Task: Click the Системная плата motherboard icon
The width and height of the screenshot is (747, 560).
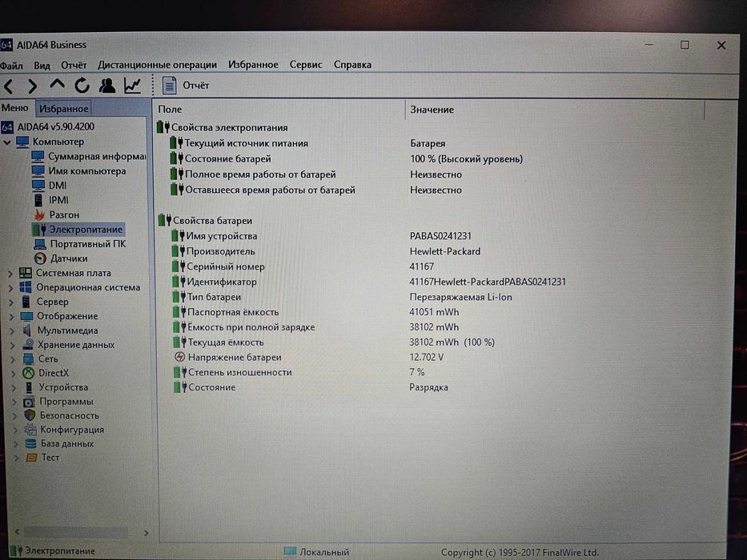Action: point(25,273)
